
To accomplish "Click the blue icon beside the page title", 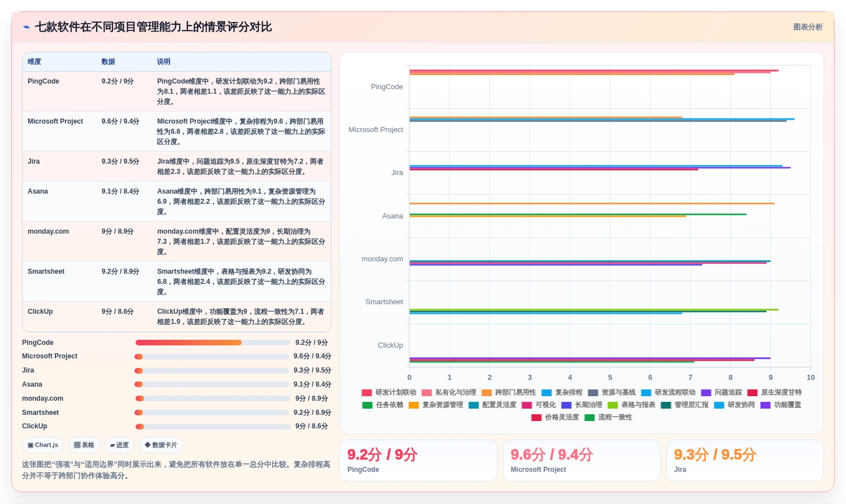I will tap(26, 27).
